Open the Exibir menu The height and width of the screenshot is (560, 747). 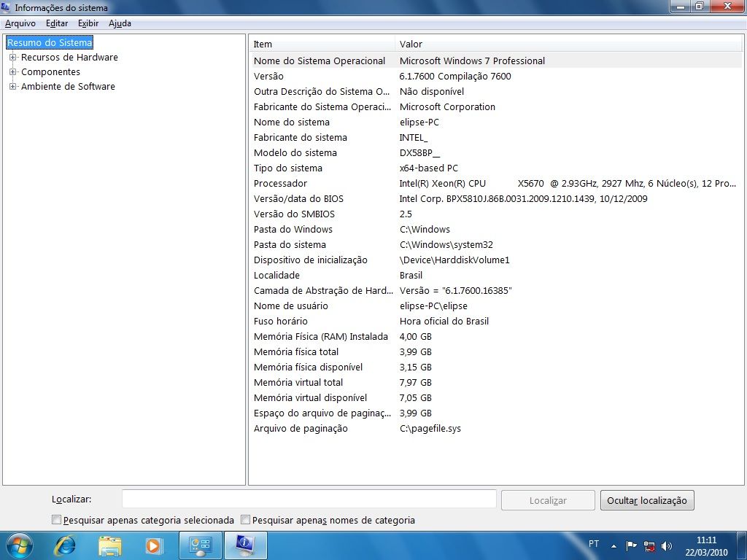(88, 23)
